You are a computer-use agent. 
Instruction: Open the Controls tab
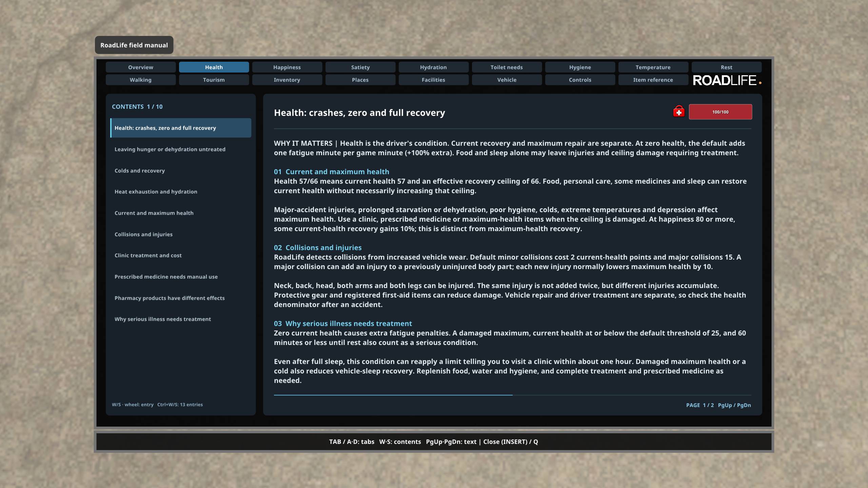click(580, 80)
